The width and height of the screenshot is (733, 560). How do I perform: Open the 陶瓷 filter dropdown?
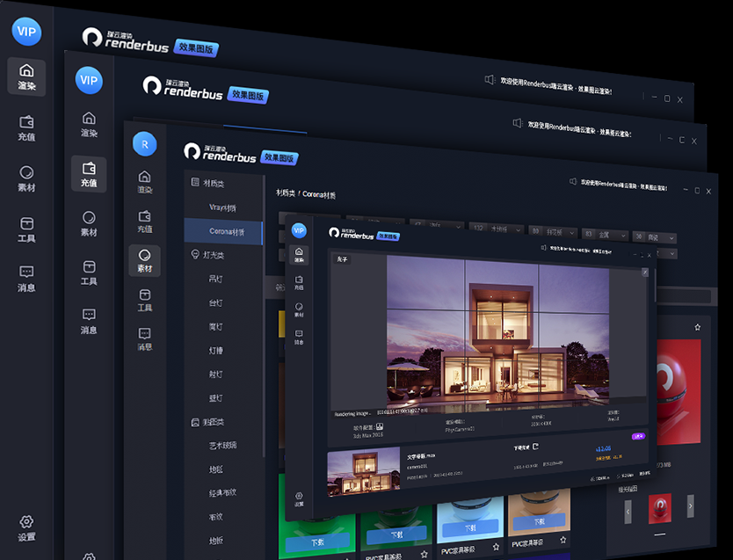(x=655, y=237)
